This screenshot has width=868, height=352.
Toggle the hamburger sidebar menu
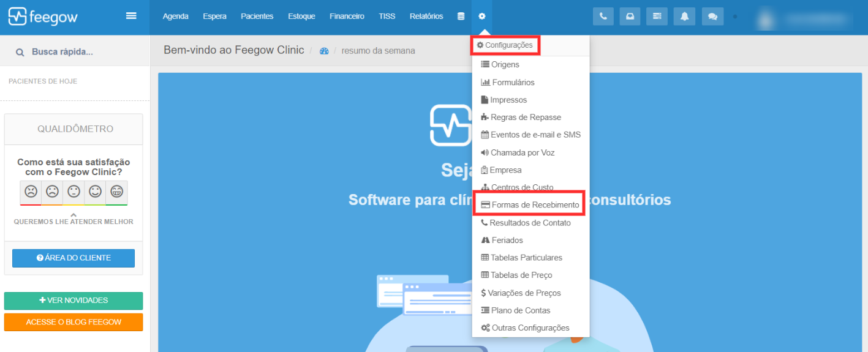131,16
